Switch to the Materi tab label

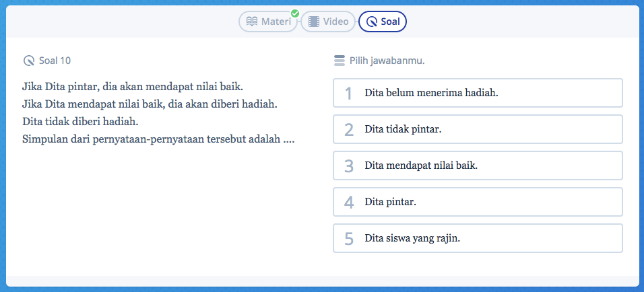point(276,22)
